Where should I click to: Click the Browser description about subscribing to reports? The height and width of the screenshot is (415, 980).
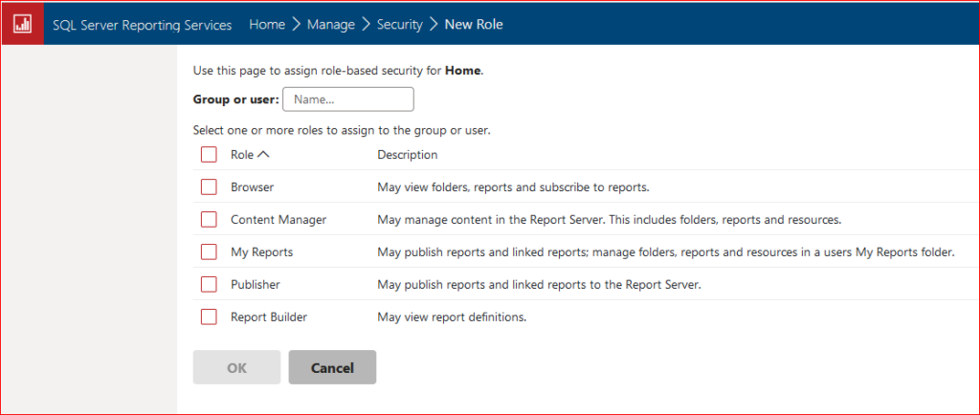[x=513, y=187]
